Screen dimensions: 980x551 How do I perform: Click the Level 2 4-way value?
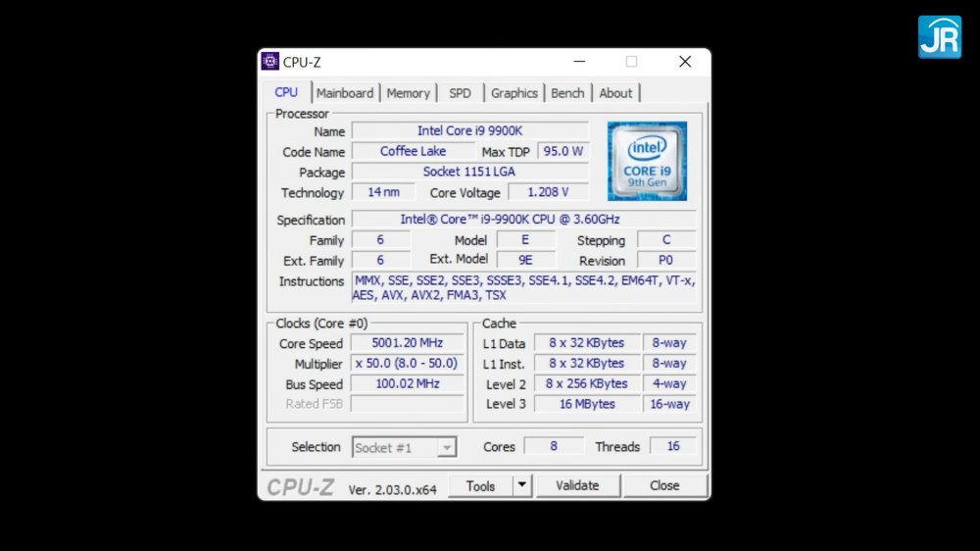669,384
